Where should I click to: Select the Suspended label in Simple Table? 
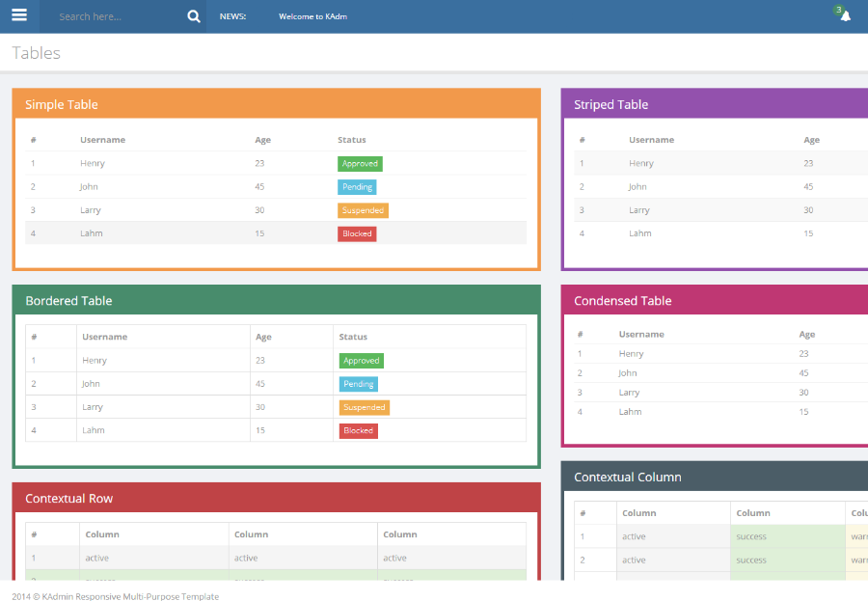pos(363,210)
